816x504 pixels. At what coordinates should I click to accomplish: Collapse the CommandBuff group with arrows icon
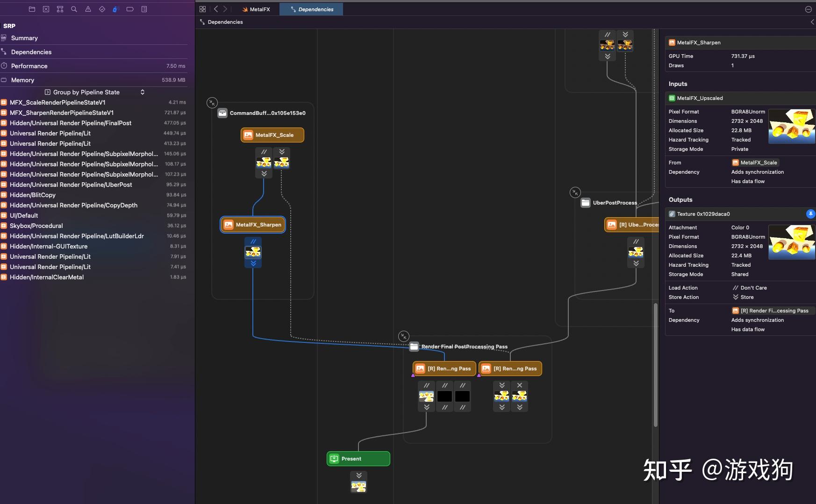pos(212,102)
